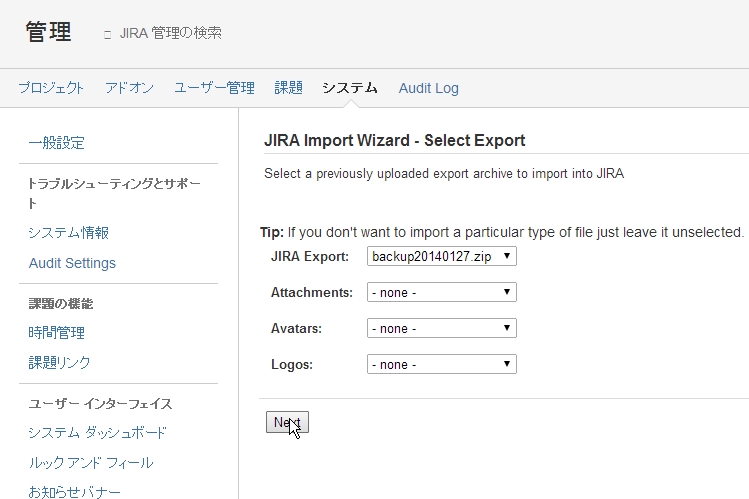Viewport: 749px width, 499px height.
Task: Click the 一般設定 sidebar link
Action: (x=57, y=143)
